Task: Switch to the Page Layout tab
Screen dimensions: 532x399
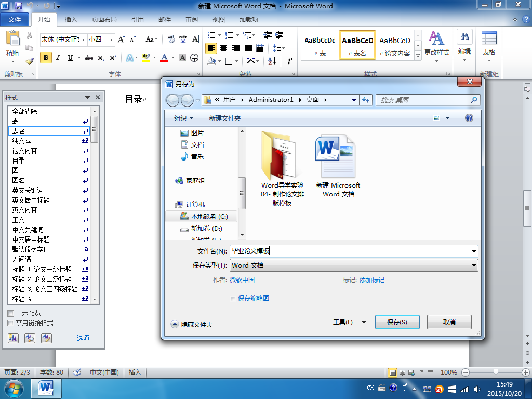Action: tap(104, 20)
